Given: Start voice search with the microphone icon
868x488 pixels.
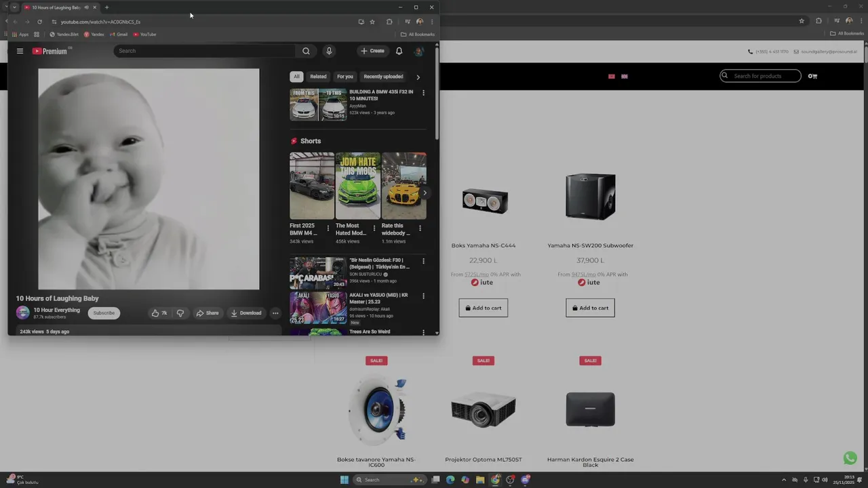Looking at the screenshot, I should click(x=329, y=51).
